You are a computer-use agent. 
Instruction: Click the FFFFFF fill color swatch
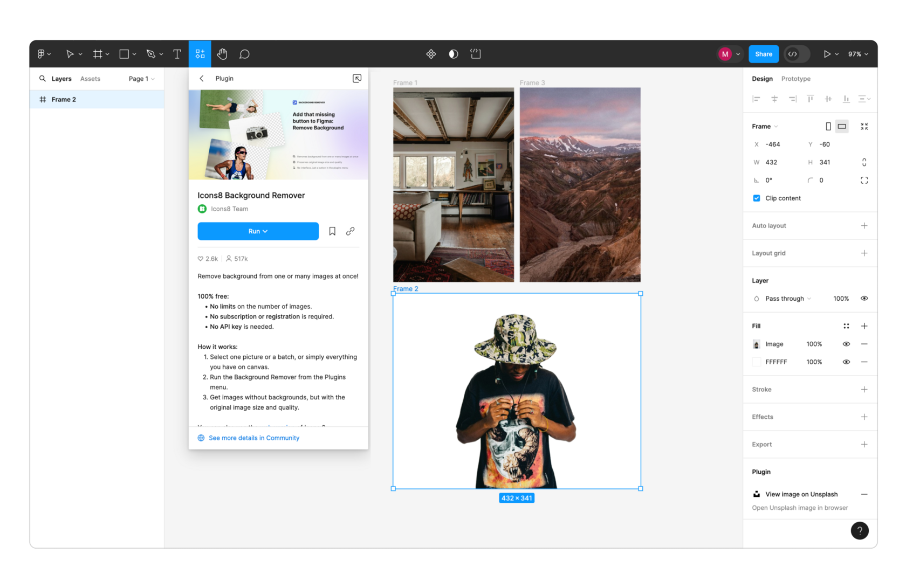757,362
